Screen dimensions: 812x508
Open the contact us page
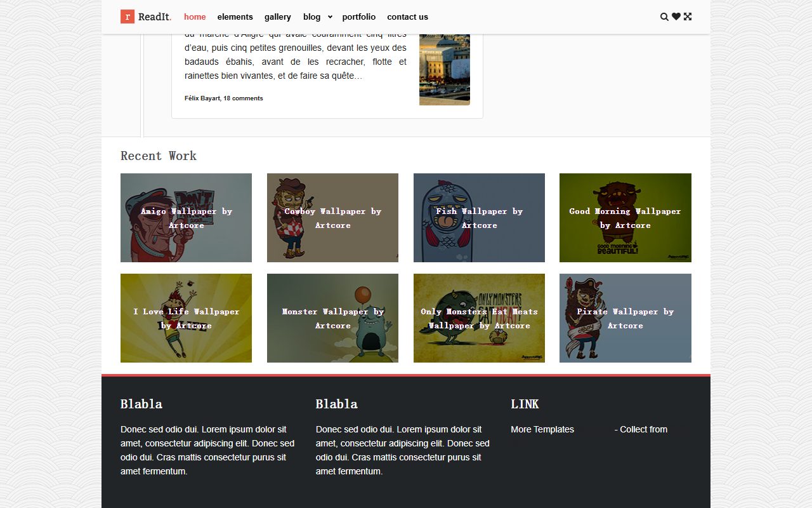(x=408, y=17)
